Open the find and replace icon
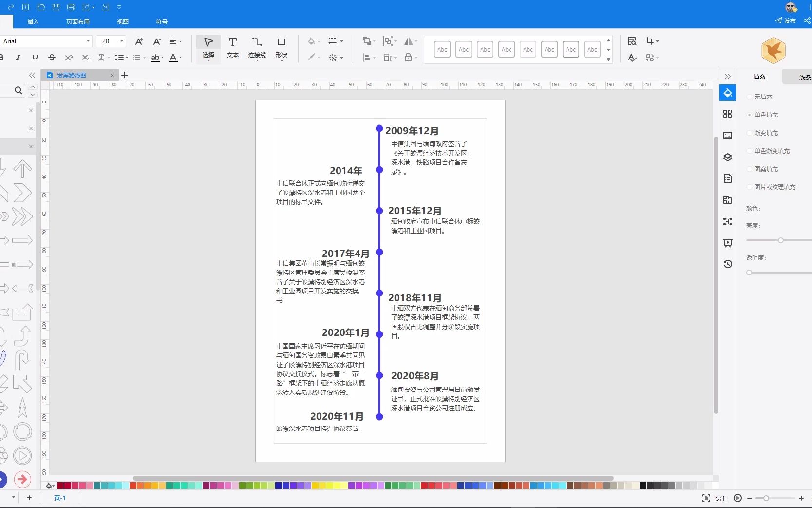Screen dimensions: 812x508 pyautogui.click(x=632, y=41)
